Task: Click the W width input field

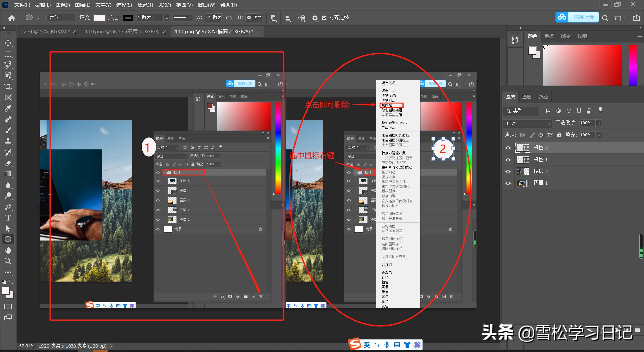Action: click(x=213, y=17)
